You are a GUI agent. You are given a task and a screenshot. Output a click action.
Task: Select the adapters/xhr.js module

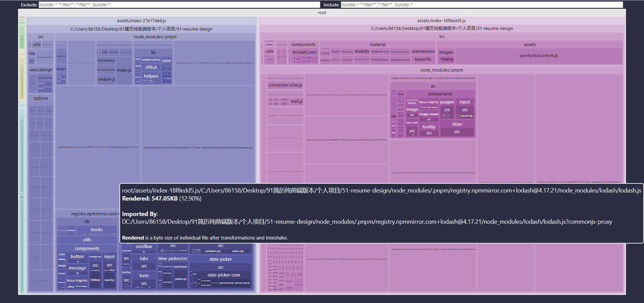pos(151,59)
